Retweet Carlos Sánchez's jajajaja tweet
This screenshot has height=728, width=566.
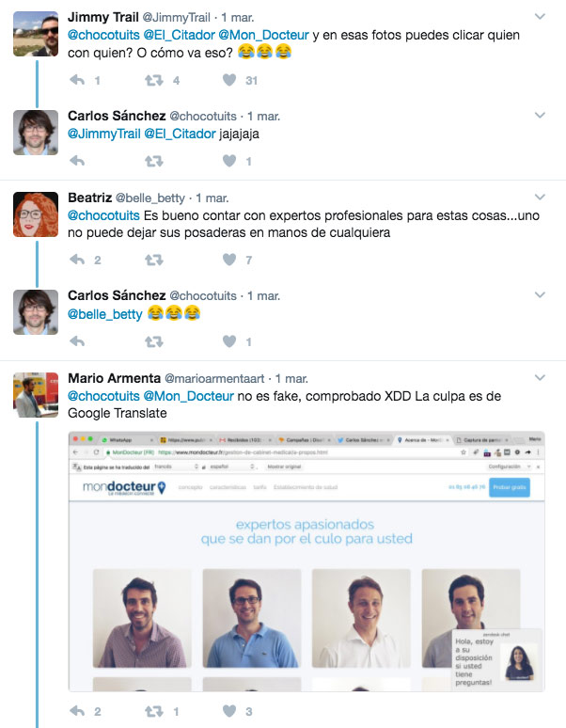point(153,161)
